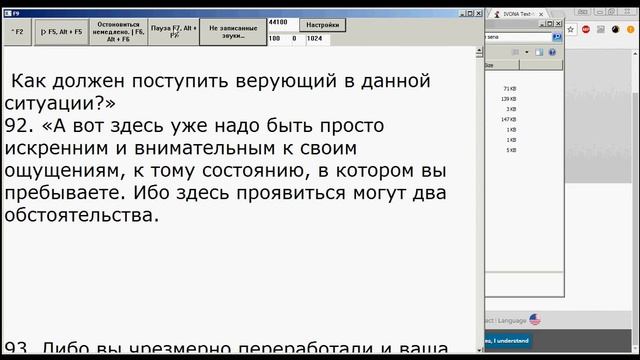The height and width of the screenshot is (360, 640).
Task: Click the views icon in side window toolbar
Action: 516,52
